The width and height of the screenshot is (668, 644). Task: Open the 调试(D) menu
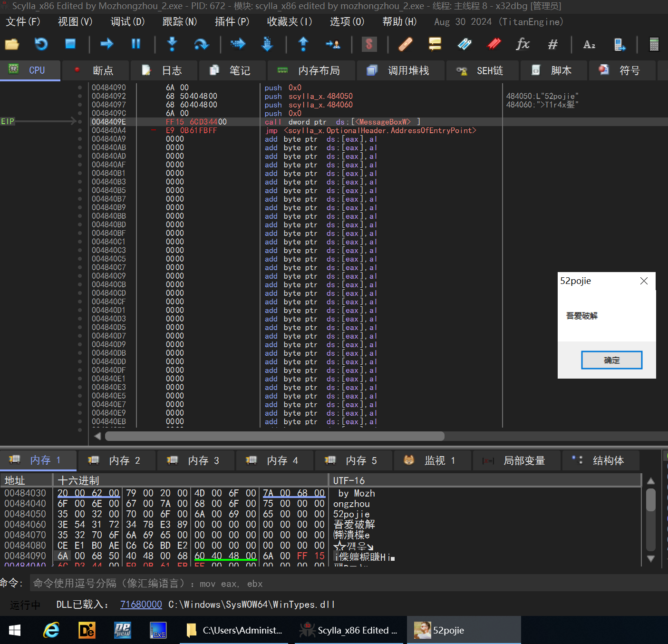click(127, 22)
